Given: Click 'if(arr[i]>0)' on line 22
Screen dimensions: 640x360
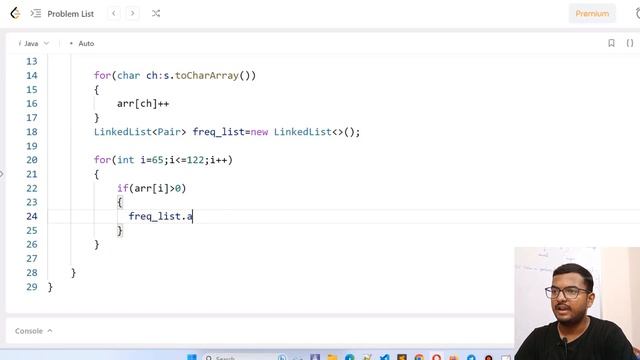Looking at the screenshot, I should [151, 188].
